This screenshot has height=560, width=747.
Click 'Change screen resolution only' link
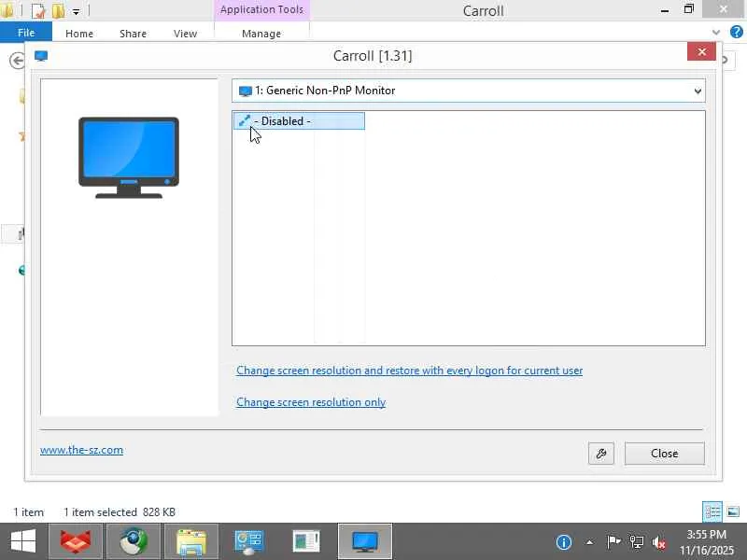[x=311, y=402]
